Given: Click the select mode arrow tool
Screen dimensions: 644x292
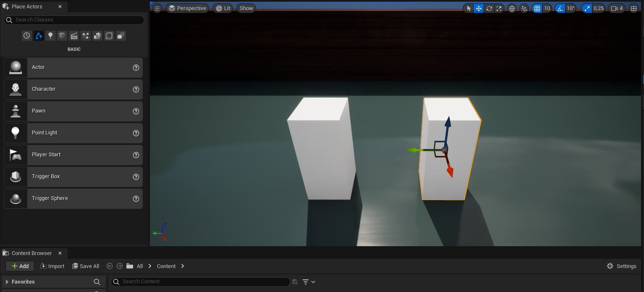Looking at the screenshot, I should point(469,8).
